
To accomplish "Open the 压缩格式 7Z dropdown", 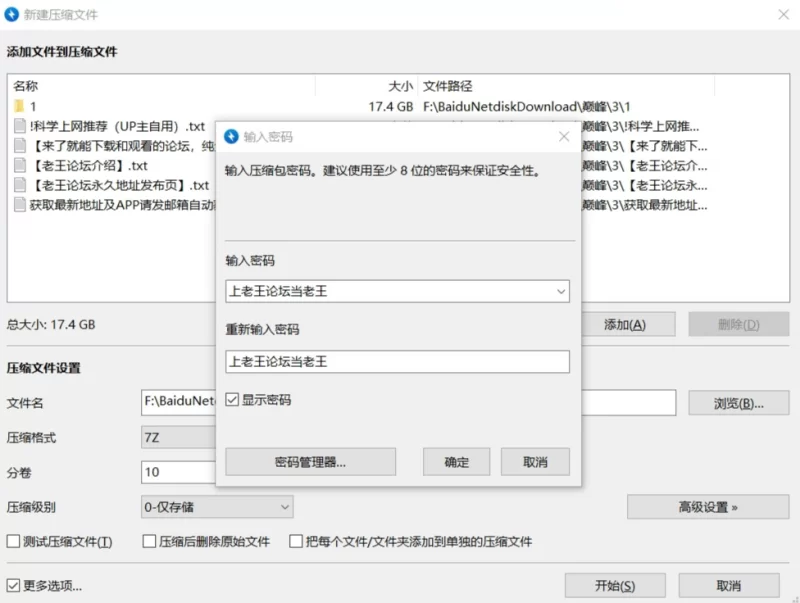I will 179,437.
